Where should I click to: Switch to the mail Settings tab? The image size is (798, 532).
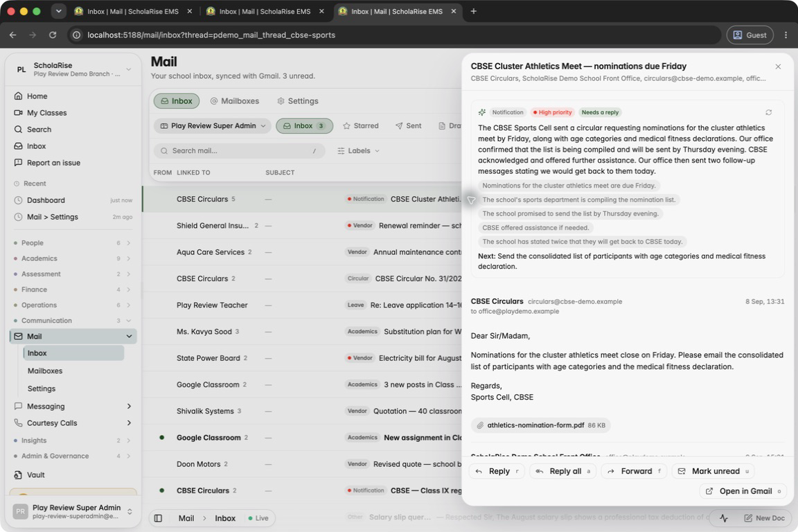(298, 101)
